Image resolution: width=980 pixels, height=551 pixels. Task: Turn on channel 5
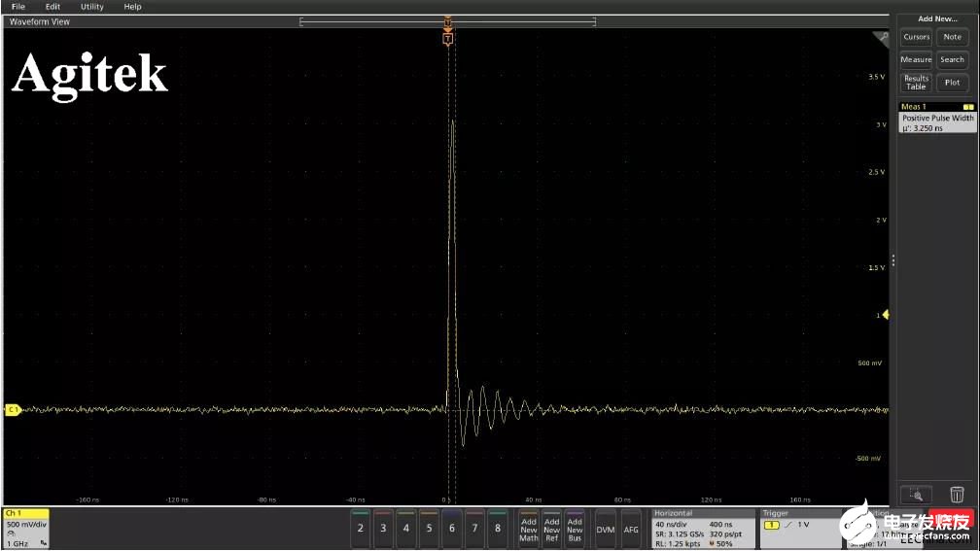point(429,529)
